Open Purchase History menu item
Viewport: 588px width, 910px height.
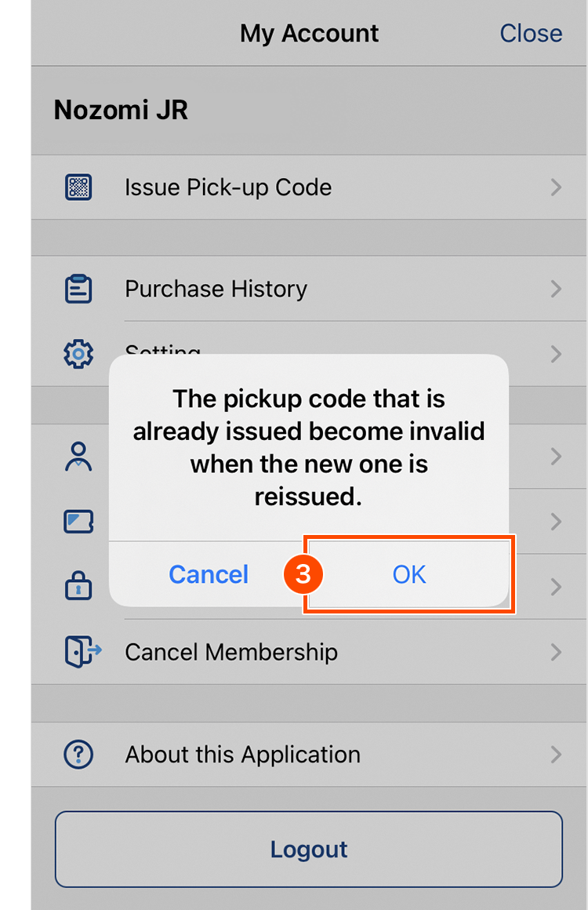tap(216, 289)
